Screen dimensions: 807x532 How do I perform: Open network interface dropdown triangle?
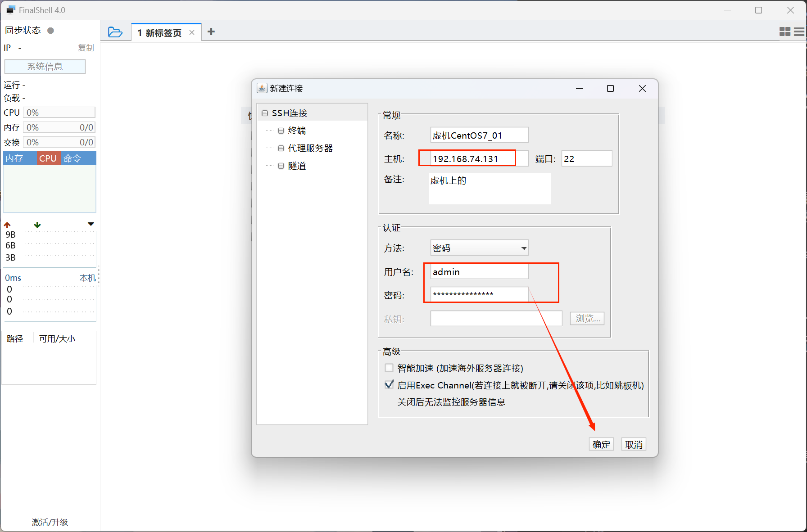pyautogui.click(x=91, y=224)
